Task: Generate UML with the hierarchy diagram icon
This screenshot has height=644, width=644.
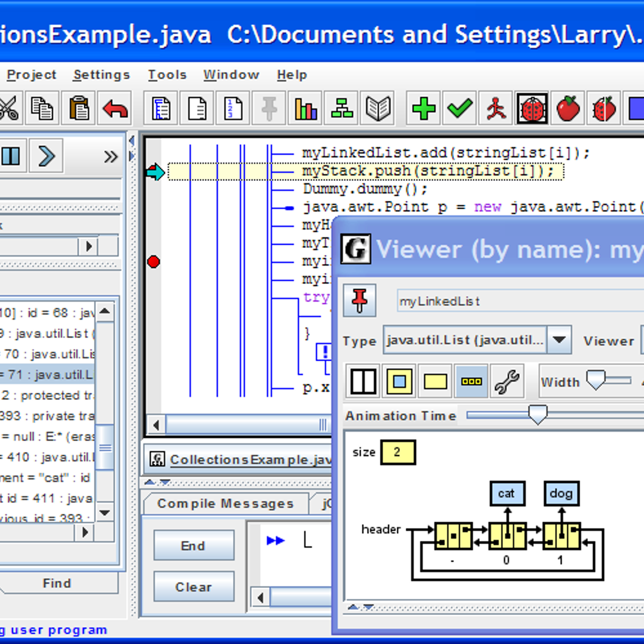Action: pos(342,108)
